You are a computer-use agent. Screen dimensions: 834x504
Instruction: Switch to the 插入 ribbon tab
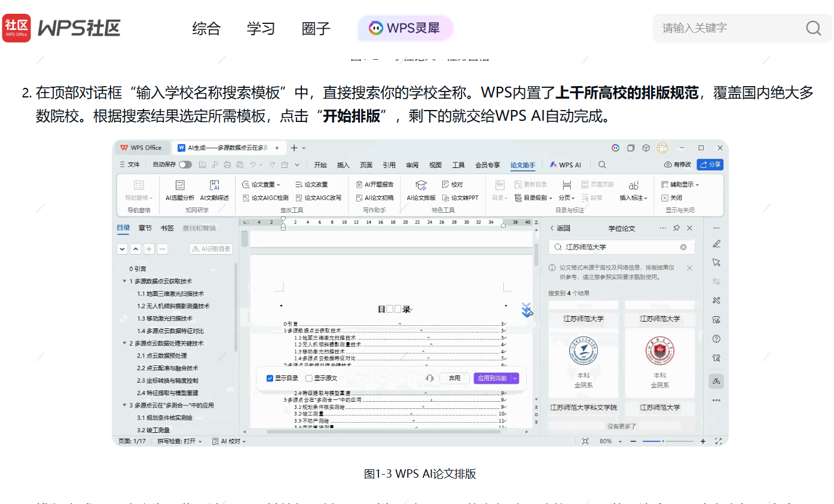point(343,165)
